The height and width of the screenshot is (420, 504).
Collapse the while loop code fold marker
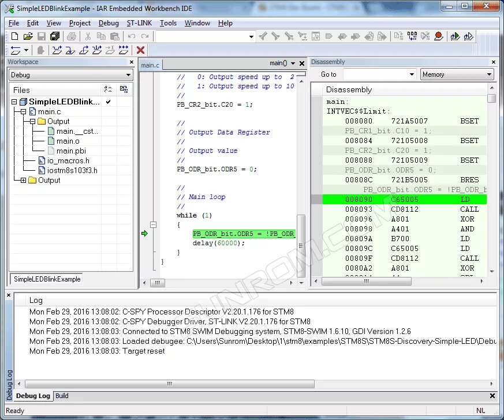pyautogui.click(x=154, y=225)
